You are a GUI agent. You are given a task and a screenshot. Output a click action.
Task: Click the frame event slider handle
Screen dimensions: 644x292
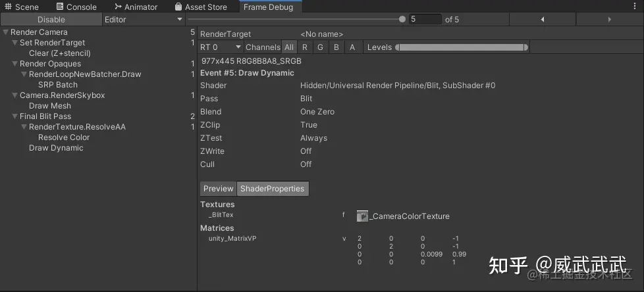click(402, 19)
